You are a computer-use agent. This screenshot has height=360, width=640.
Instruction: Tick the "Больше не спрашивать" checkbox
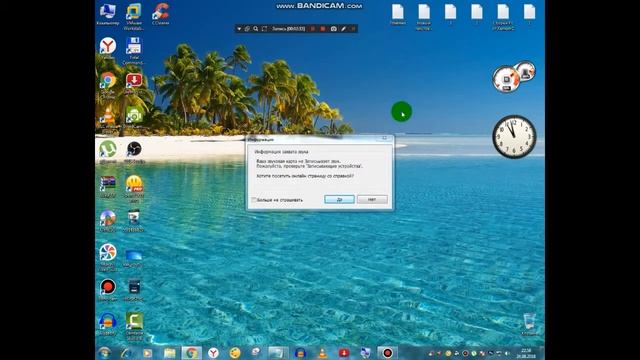pyautogui.click(x=254, y=200)
